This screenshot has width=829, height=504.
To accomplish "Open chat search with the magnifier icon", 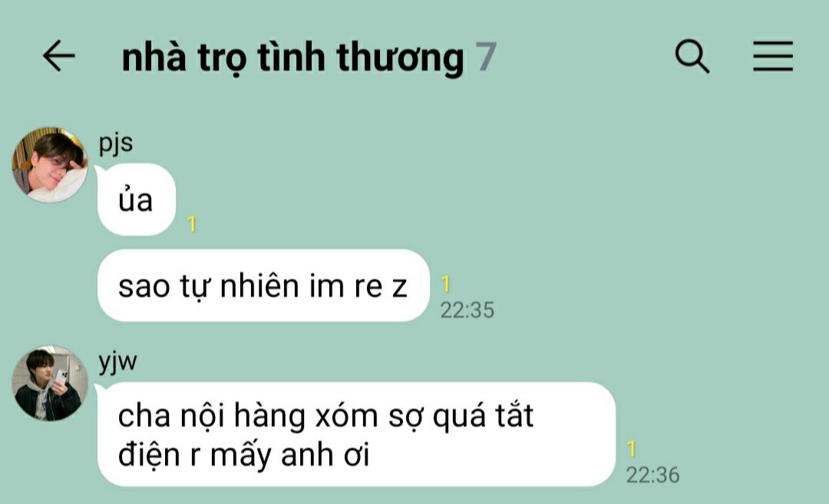I will [692, 55].
